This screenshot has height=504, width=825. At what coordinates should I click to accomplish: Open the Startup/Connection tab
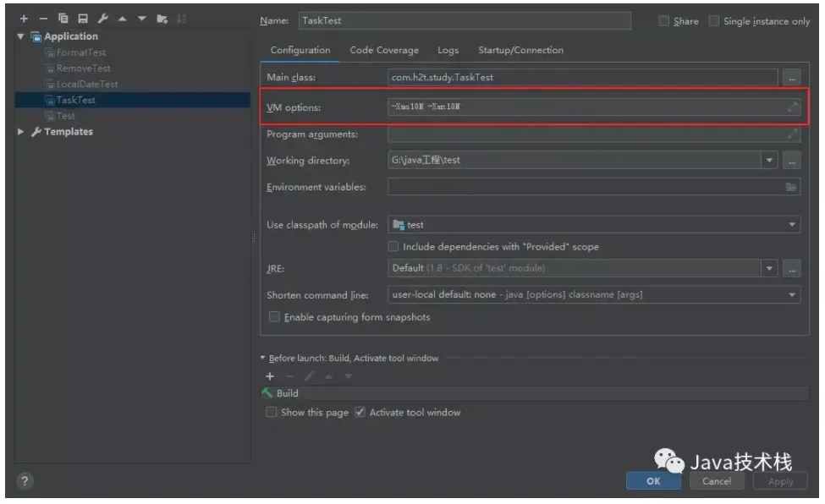[x=520, y=51]
